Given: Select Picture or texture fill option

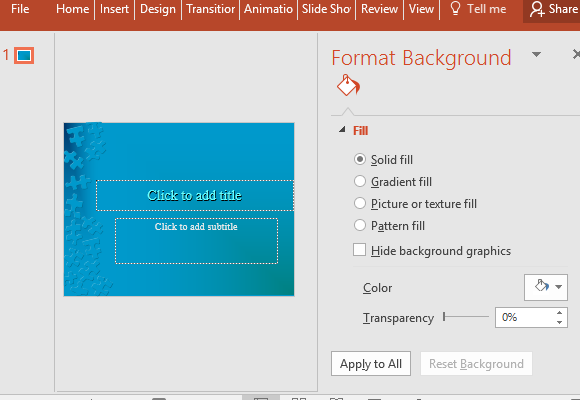Looking at the screenshot, I should (x=415, y=204).
